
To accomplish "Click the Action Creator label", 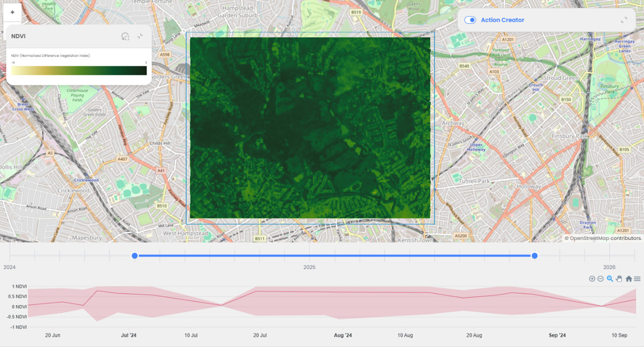I will click(x=502, y=20).
